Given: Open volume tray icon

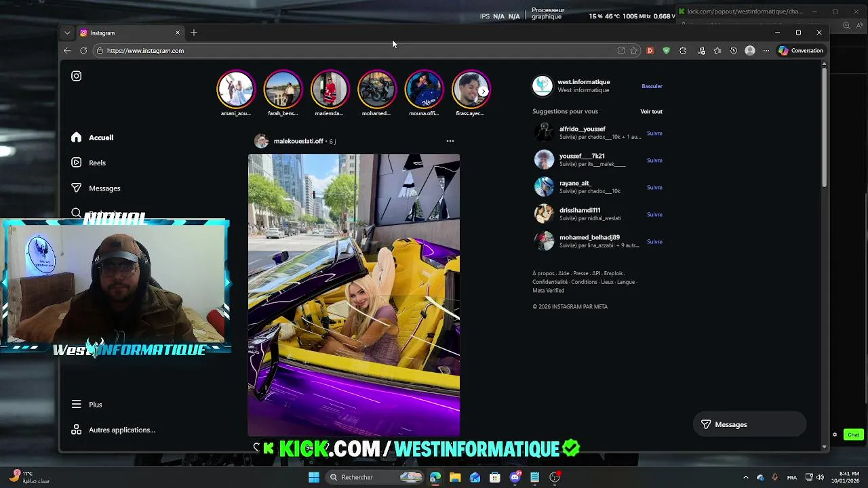Looking at the screenshot, I should coord(820,477).
